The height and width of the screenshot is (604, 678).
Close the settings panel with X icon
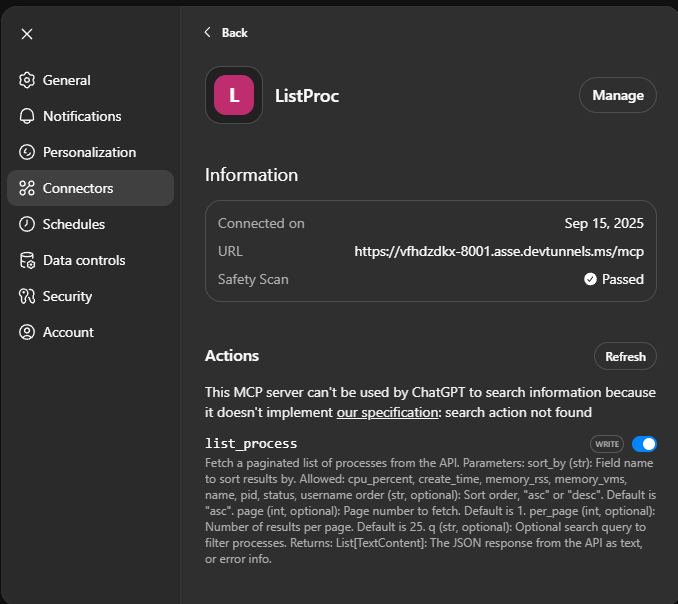click(x=27, y=34)
